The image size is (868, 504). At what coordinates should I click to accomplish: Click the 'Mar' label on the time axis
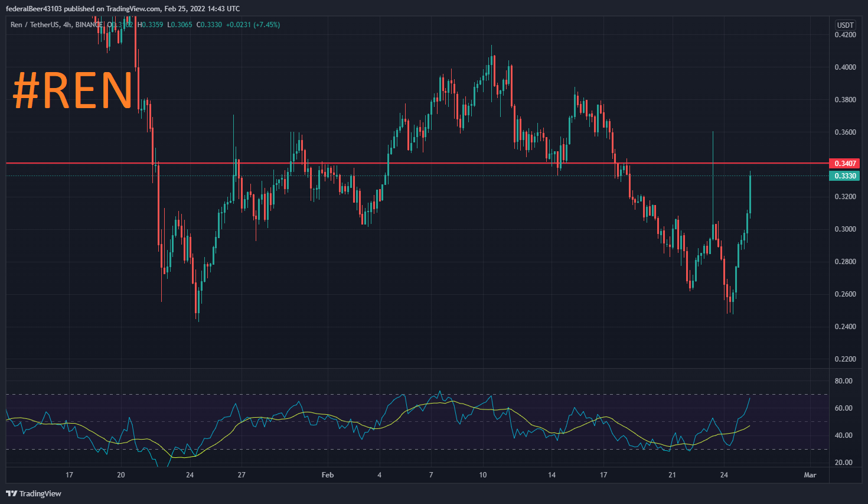[810, 475]
